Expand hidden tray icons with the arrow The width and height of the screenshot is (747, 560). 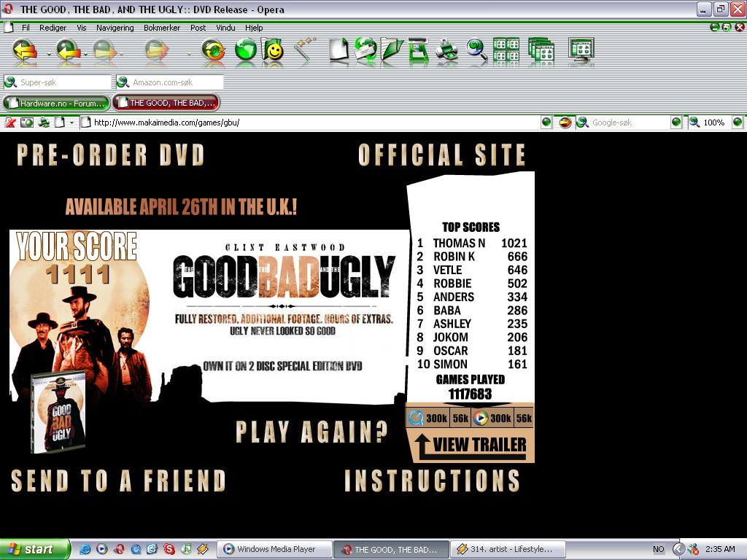678,549
